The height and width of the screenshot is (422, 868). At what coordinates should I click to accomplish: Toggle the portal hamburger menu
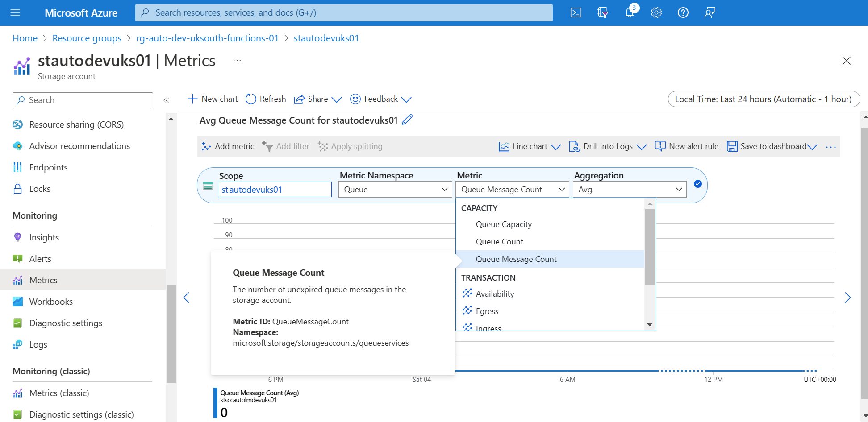[x=15, y=12]
